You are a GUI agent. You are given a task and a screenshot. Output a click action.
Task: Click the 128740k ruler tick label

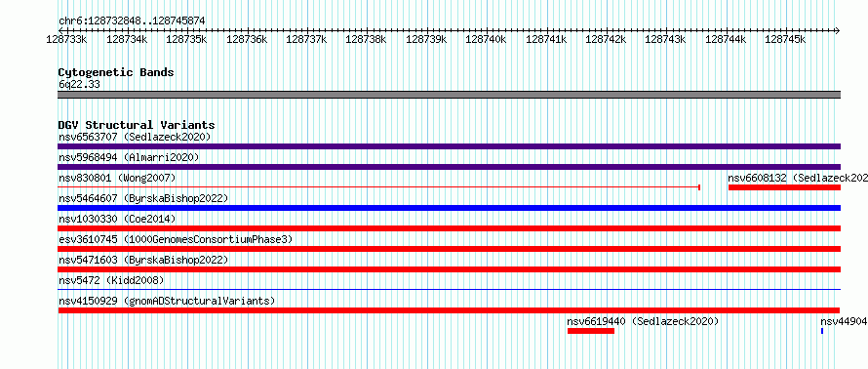pyautogui.click(x=486, y=39)
